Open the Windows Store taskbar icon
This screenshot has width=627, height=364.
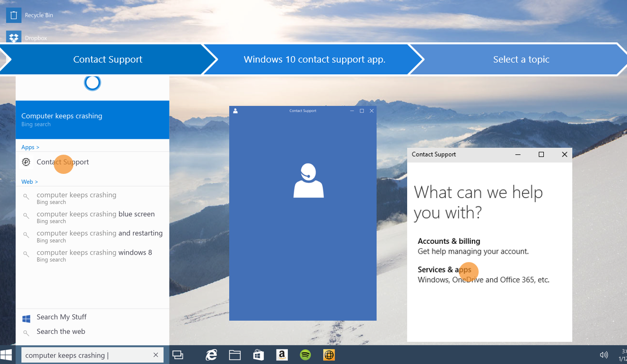(258, 355)
